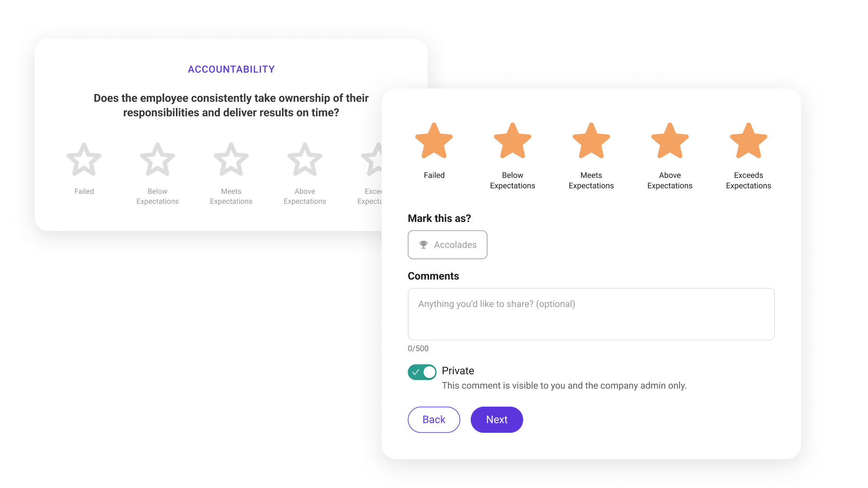Click the gray outlined Failed star
Screen dimensions: 868x488
click(x=84, y=160)
